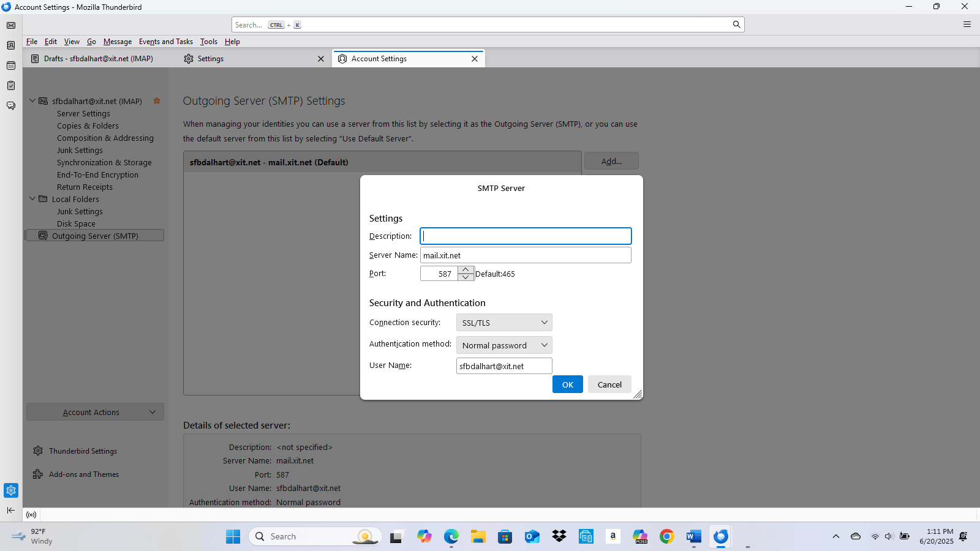Open Outlook from taskbar
Viewport: 980px width, 551px height.
(532, 537)
